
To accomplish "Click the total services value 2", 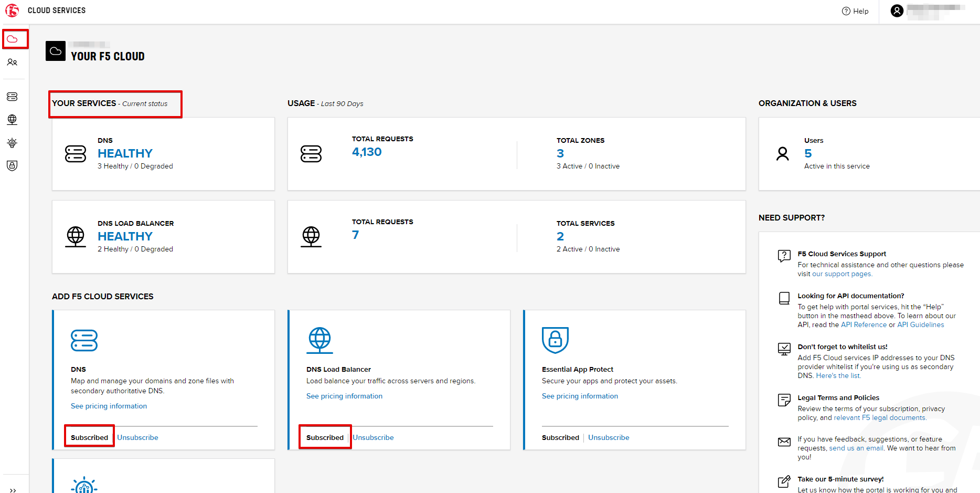I will (x=560, y=236).
